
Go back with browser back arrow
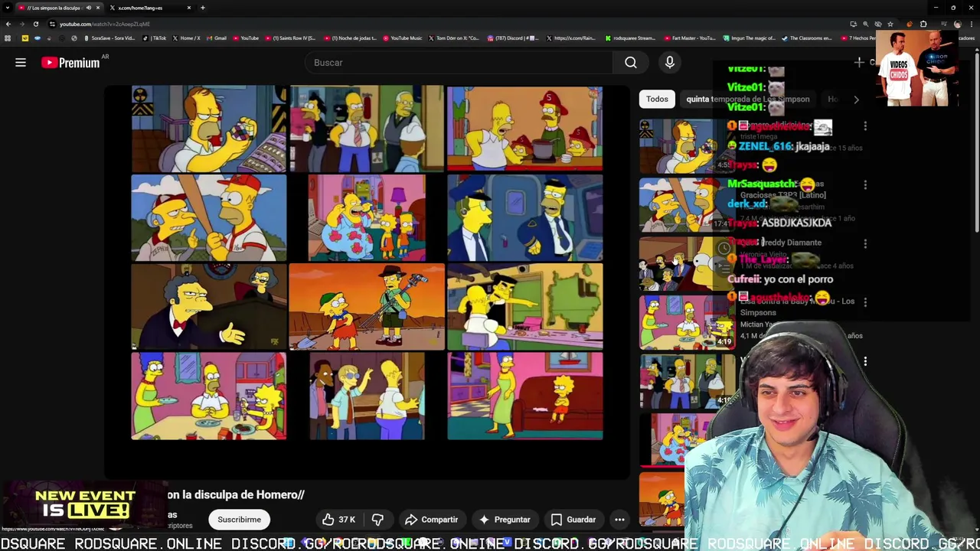point(8,24)
